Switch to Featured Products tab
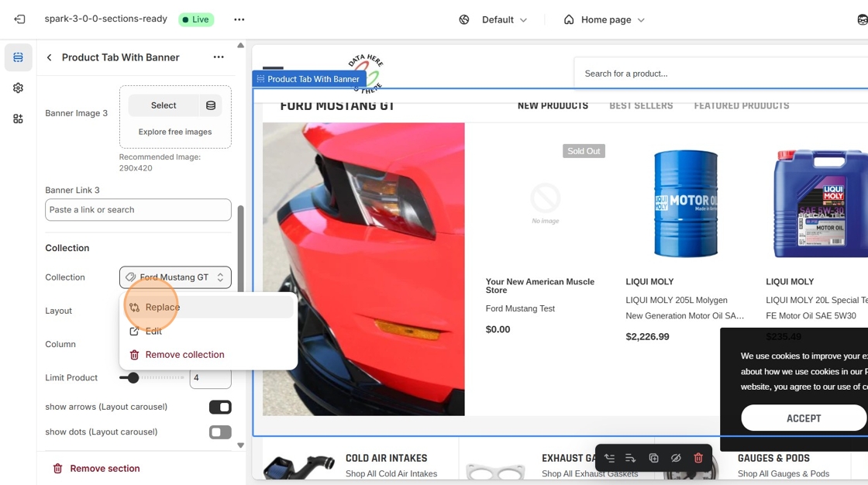 742,105
